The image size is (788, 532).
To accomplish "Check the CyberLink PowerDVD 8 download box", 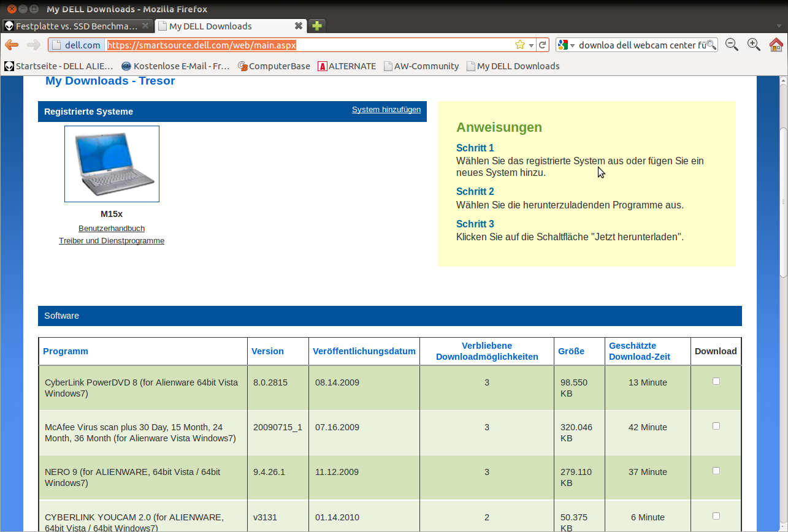I will [716, 381].
